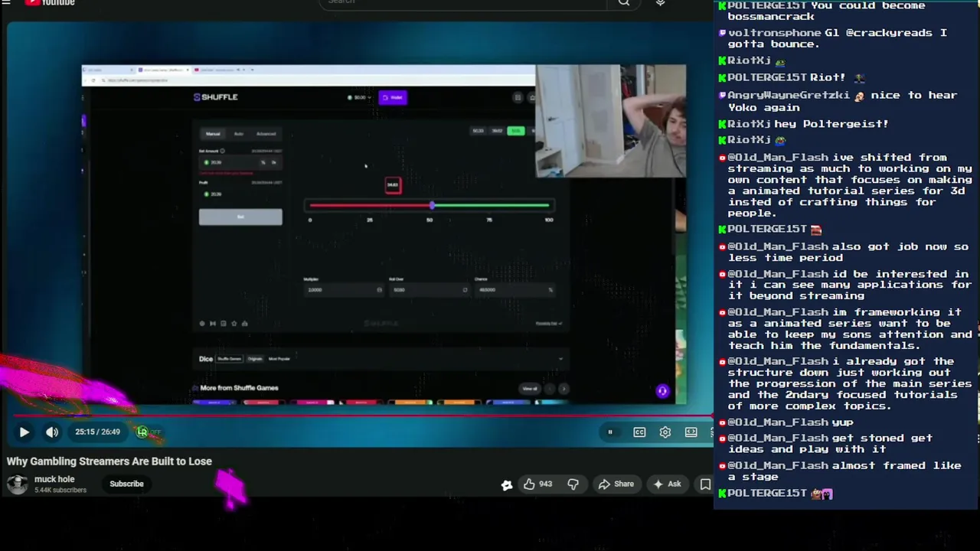The image size is (980, 551).
Task: Mute the video volume speaker icon
Action: pyautogui.click(x=52, y=432)
